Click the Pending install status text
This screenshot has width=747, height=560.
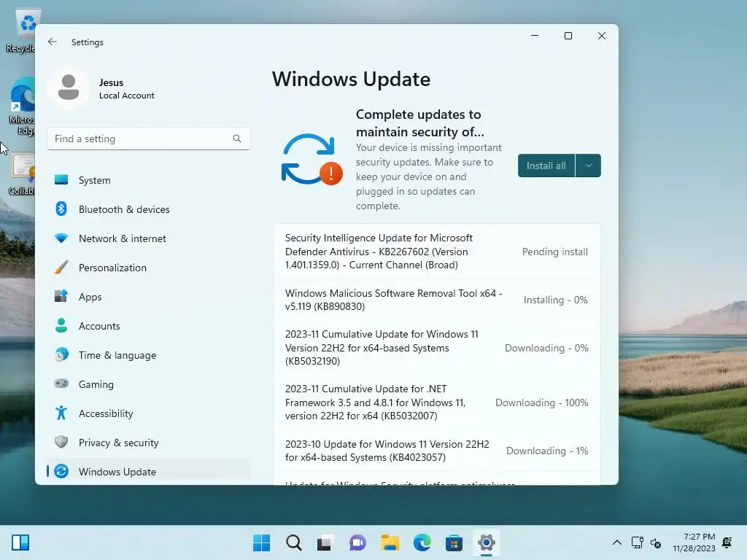[555, 252]
